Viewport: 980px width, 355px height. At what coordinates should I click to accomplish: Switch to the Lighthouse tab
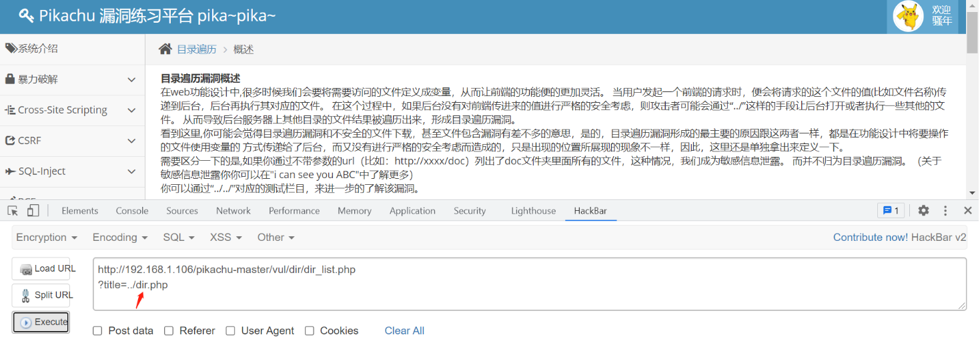(x=533, y=211)
